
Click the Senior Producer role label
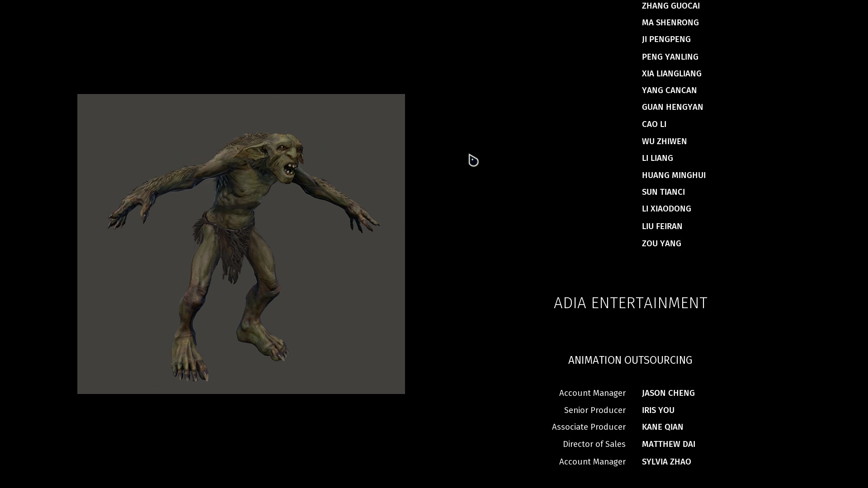tap(594, 410)
